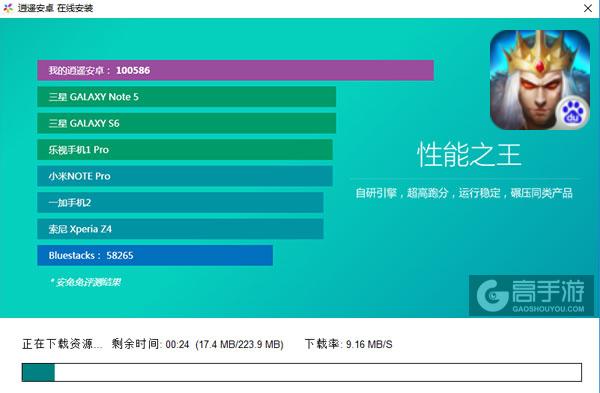This screenshot has width=600, height=393.
Task: Click the 索尼 Xperia Z4 bar
Action: click(x=180, y=229)
